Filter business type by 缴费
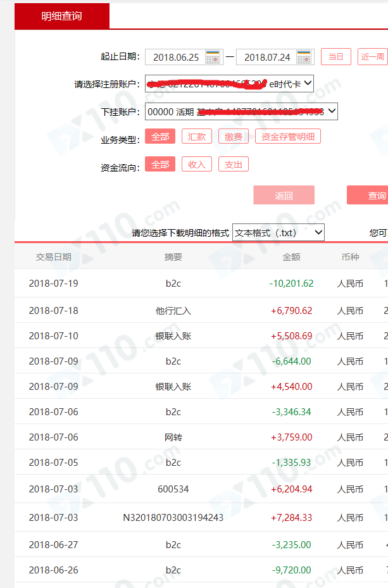 click(x=234, y=137)
